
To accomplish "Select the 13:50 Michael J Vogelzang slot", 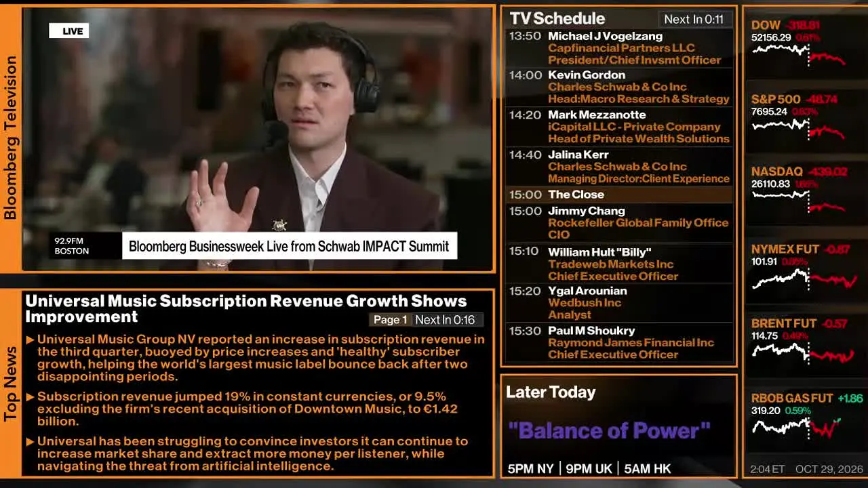I will click(x=620, y=48).
